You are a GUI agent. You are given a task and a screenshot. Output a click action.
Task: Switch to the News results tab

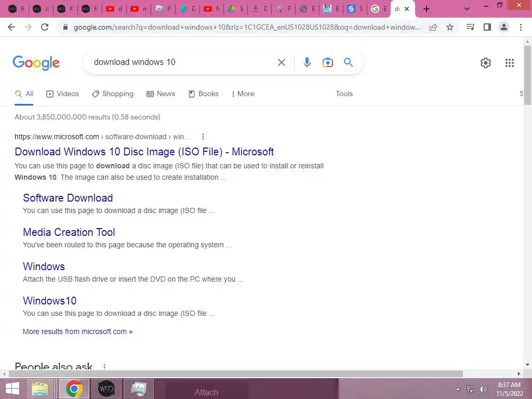point(161,94)
